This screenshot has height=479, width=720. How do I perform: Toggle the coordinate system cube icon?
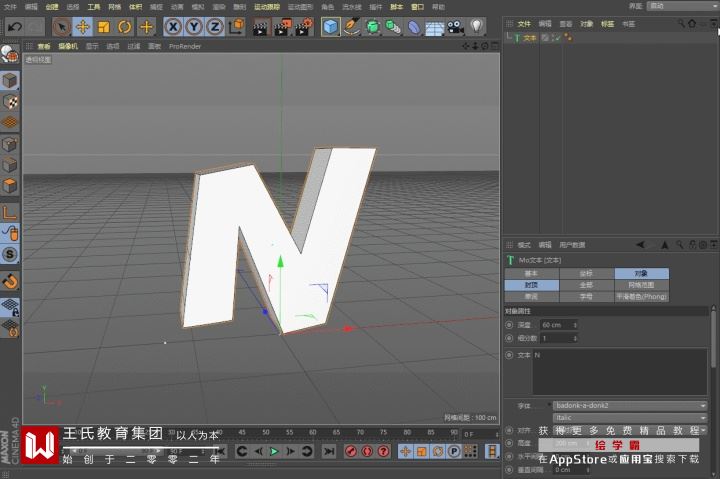[x=236, y=27]
